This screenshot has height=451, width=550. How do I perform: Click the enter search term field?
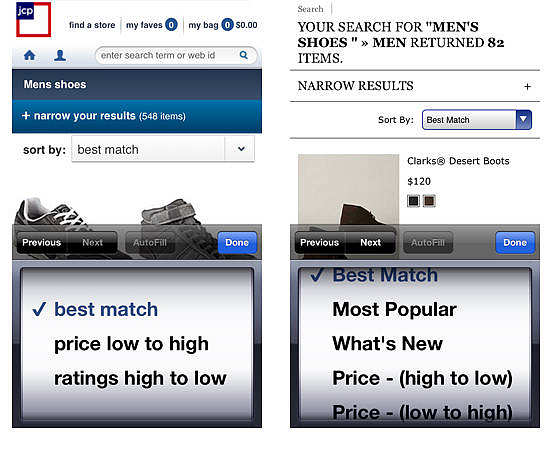(x=168, y=55)
